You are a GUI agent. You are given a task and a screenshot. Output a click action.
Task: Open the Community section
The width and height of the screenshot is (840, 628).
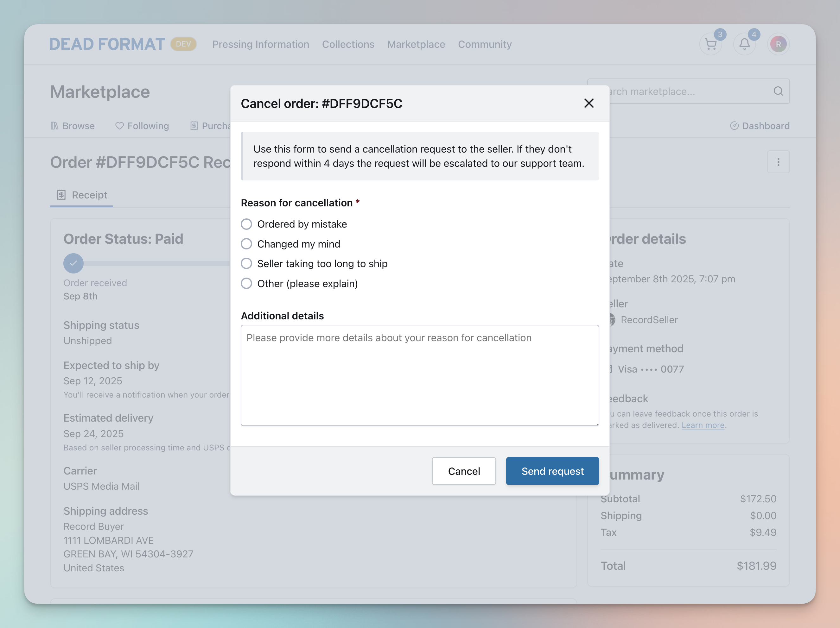pyautogui.click(x=485, y=44)
